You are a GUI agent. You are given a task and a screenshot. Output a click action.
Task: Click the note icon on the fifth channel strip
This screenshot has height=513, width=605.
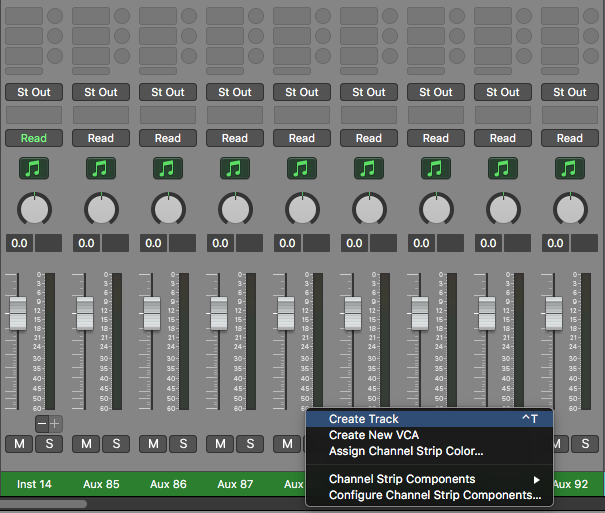pyautogui.click(x=302, y=169)
